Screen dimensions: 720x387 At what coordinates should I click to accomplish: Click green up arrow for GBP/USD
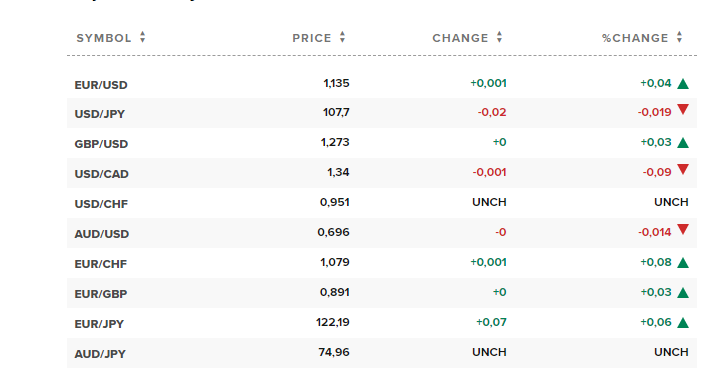point(683,143)
